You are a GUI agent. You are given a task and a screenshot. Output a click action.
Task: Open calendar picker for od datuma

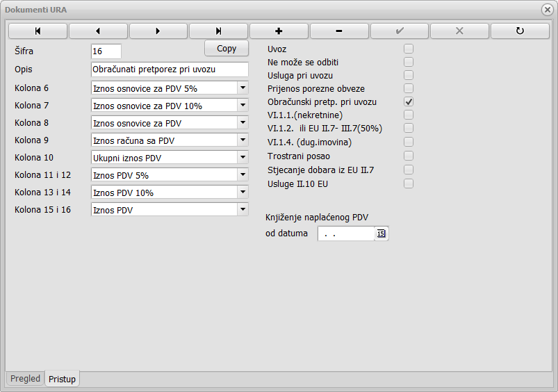(x=381, y=234)
